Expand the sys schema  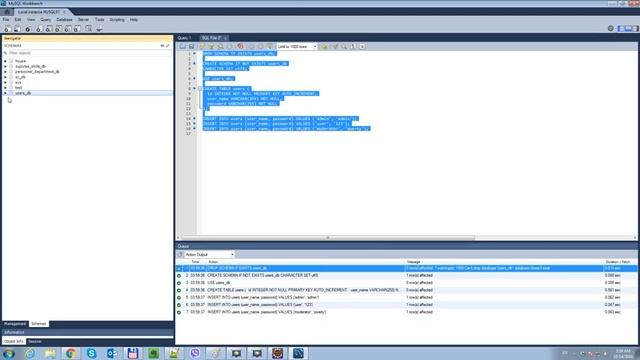pyautogui.click(x=5, y=82)
